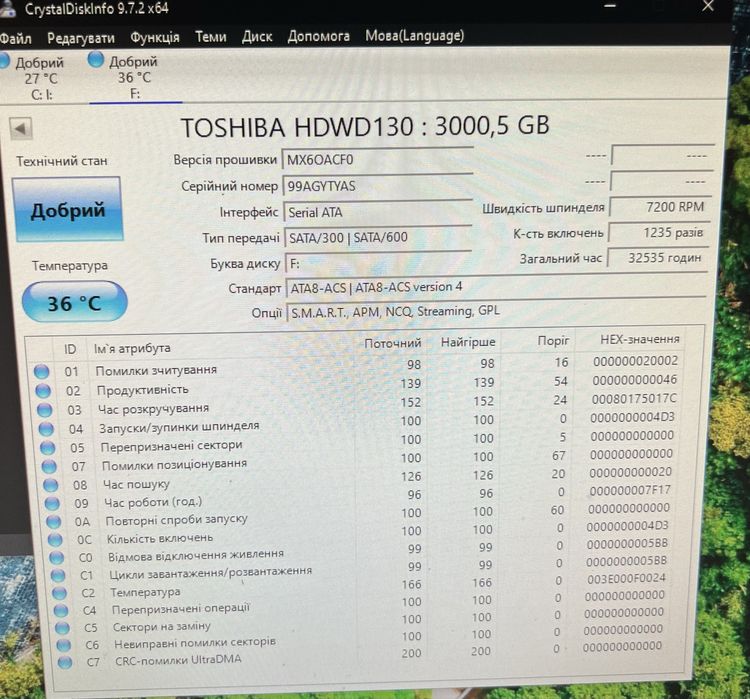Click the 36 °C temperature button

pos(74,302)
